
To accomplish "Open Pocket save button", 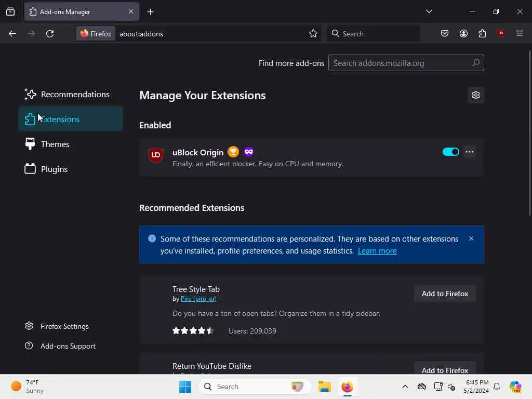I will coord(445,34).
